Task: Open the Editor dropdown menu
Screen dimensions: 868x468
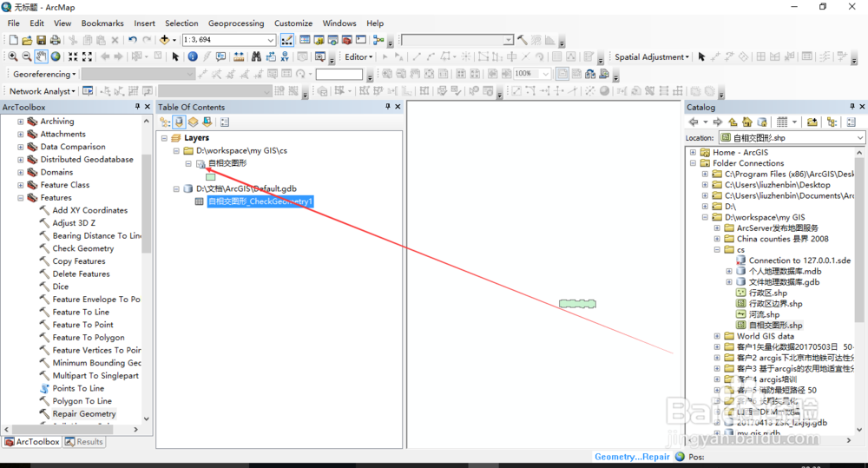Action: pos(358,57)
